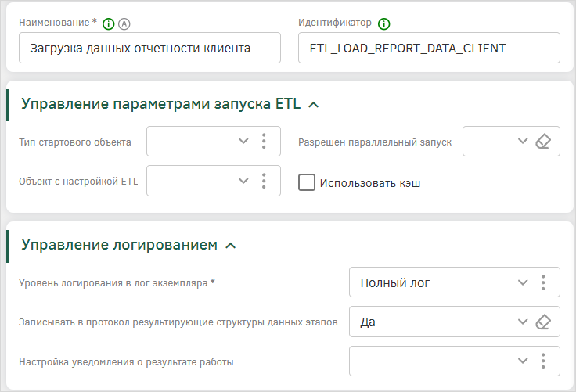
Task: Collapse Управление параметрами запуска ETL section
Action: click(313, 105)
